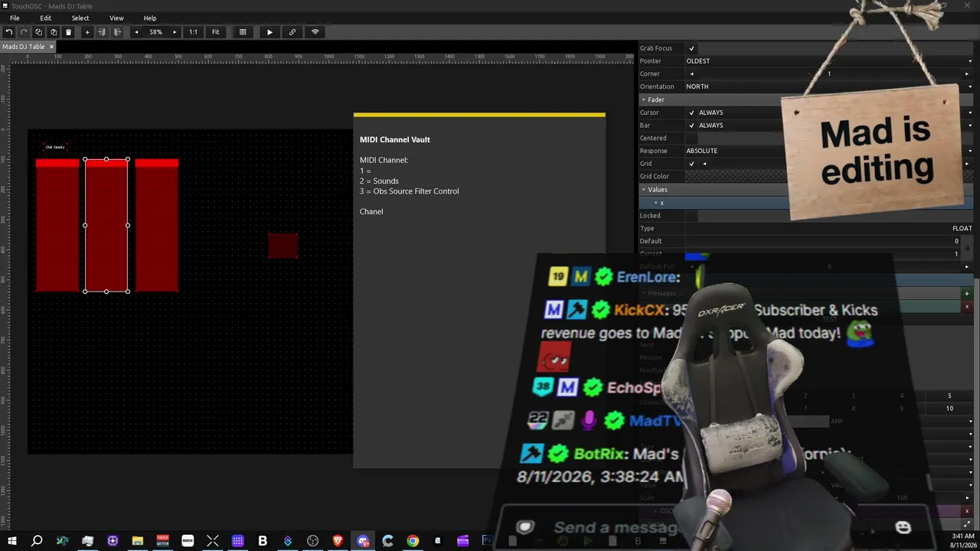This screenshot has height=551, width=980.
Task: Click the toolbar icon left of zoom-out arrow
Action: (117, 32)
